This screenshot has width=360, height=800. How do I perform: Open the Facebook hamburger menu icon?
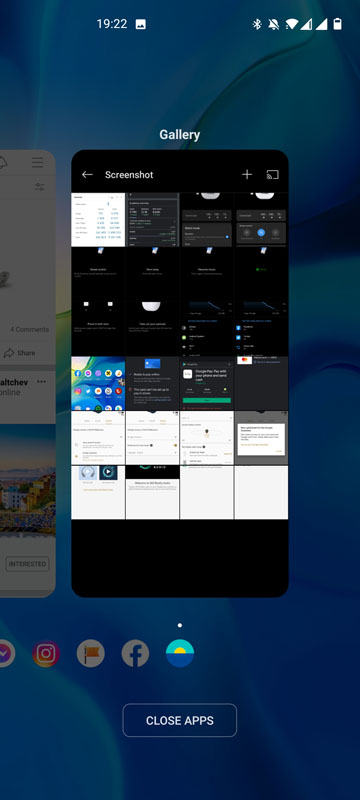[37, 163]
